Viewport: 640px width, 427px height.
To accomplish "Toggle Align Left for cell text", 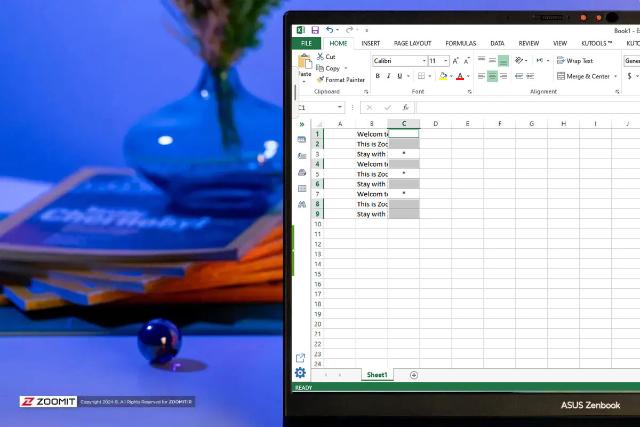I will point(482,76).
